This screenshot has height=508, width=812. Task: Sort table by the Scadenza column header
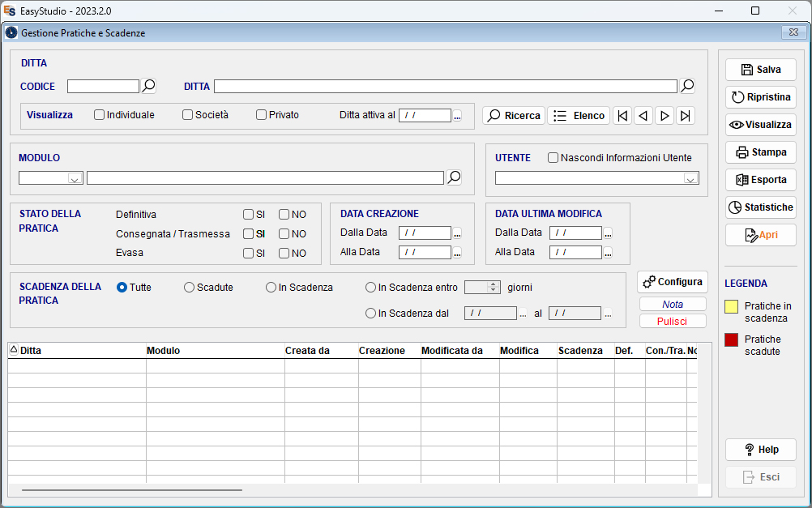coord(586,351)
